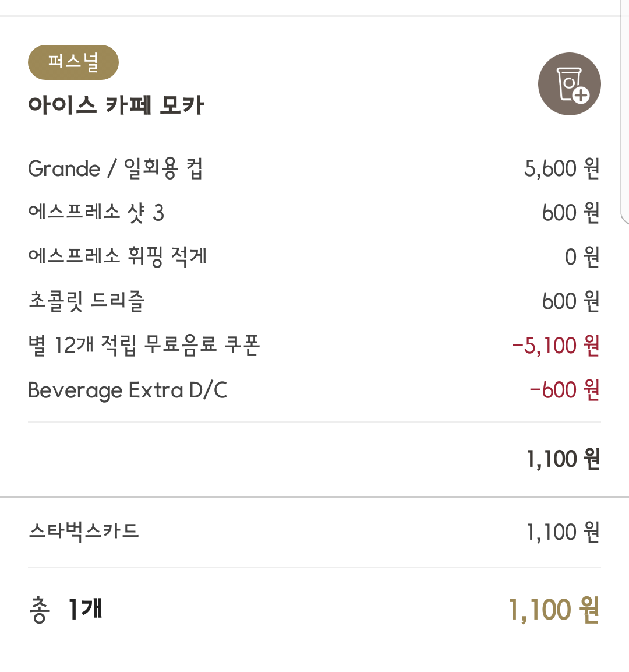Select the 초콜릿 드리즐 option row
The height and width of the screenshot is (672, 629).
[x=314, y=301]
